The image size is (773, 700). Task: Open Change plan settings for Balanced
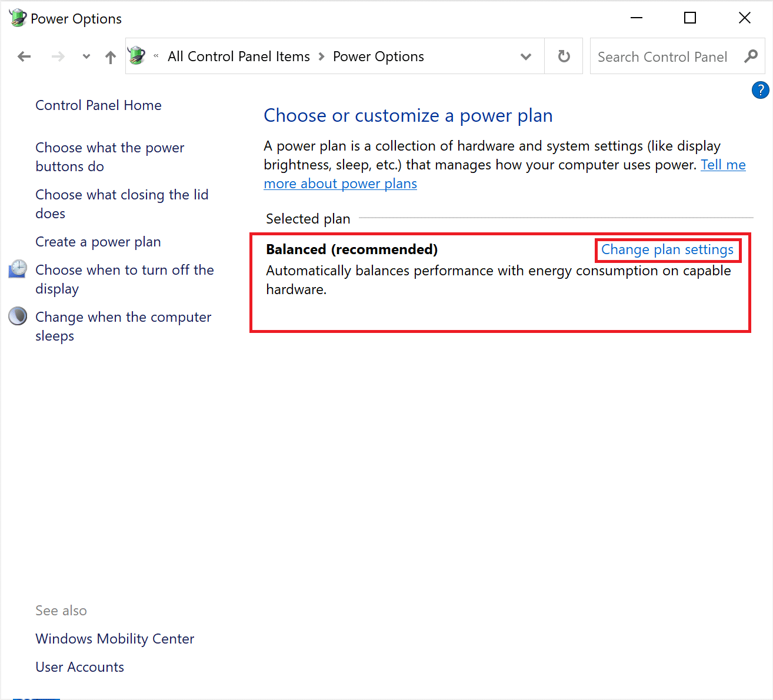click(668, 249)
